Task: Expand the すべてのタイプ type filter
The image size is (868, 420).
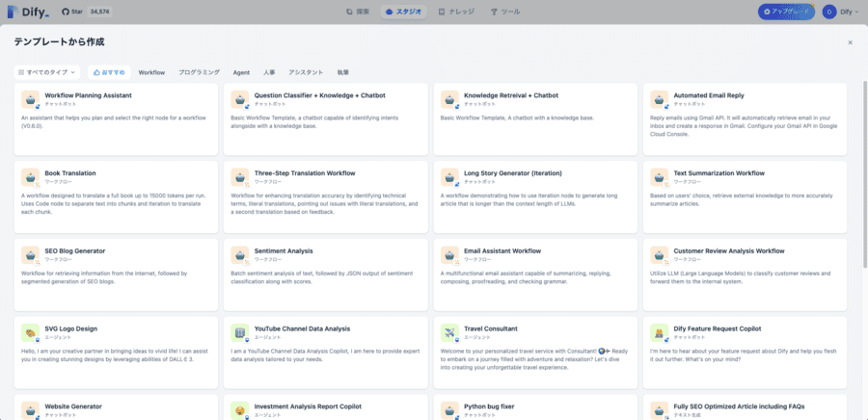Action: coord(47,72)
